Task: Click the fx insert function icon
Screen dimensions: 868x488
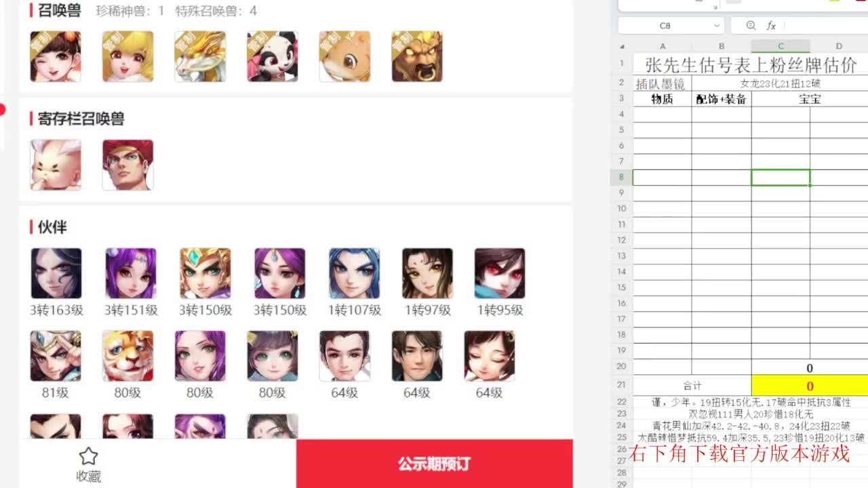Action: [771, 26]
